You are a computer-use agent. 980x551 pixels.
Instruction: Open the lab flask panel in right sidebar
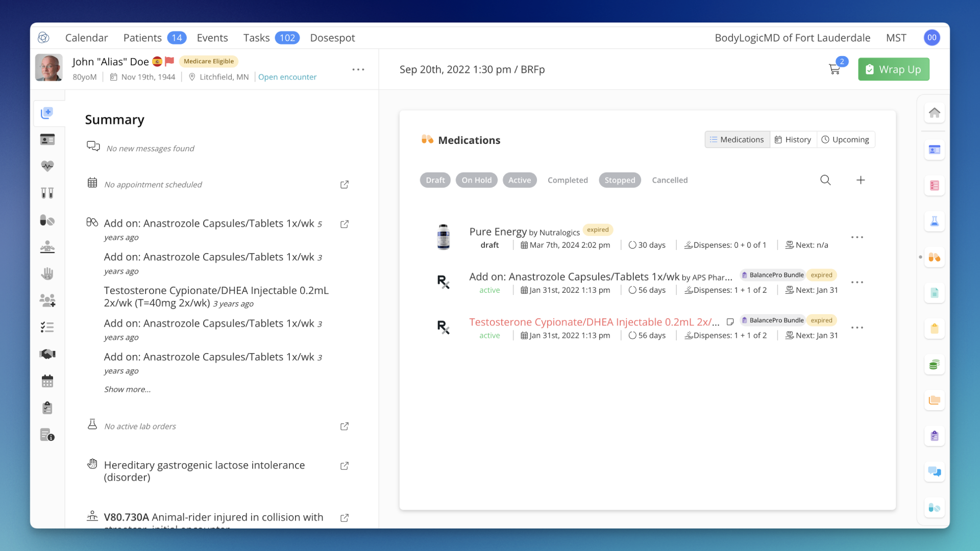click(x=935, y=221)
